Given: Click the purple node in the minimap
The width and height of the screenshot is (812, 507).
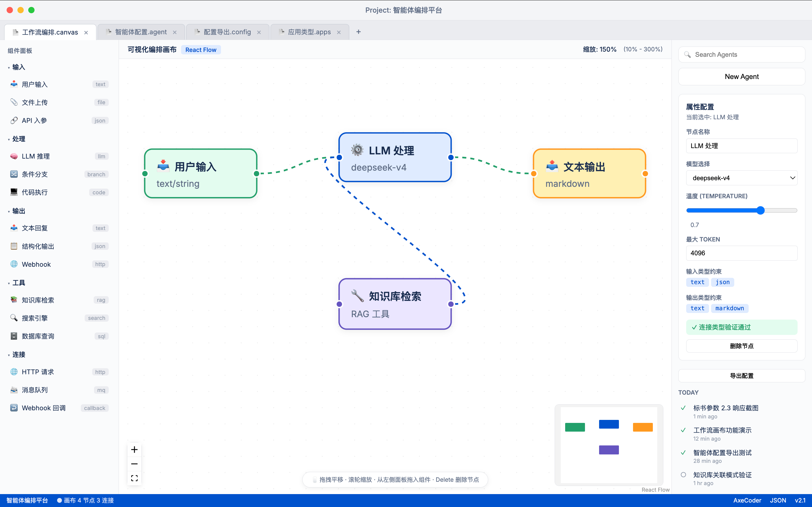Looking at the screenshot, I should 609,450.
